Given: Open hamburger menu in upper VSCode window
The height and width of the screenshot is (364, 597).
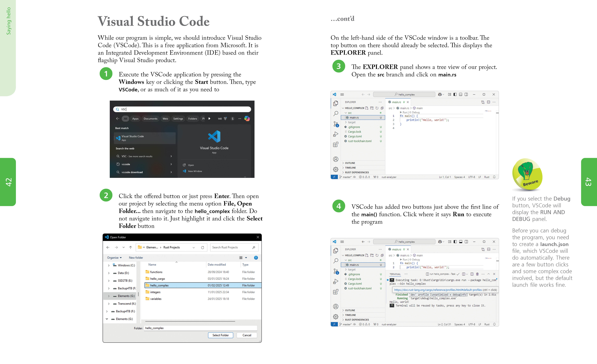Looking at the screenshot, I should pos(342,94).
